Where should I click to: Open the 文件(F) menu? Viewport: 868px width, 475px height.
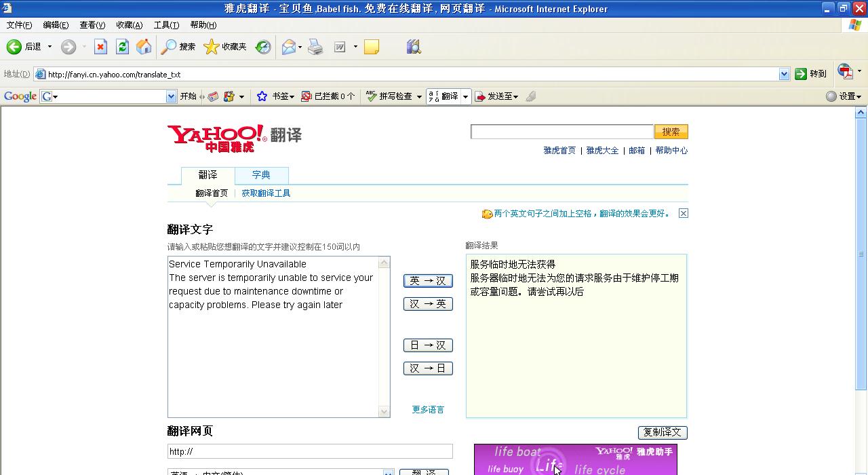coord(19,25)
